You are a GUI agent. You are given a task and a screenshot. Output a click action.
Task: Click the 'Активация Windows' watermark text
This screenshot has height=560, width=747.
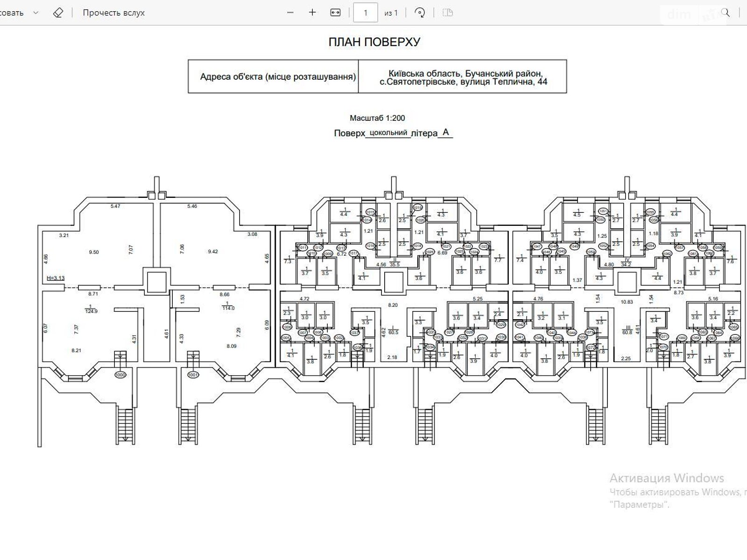(x=666, y=478)
